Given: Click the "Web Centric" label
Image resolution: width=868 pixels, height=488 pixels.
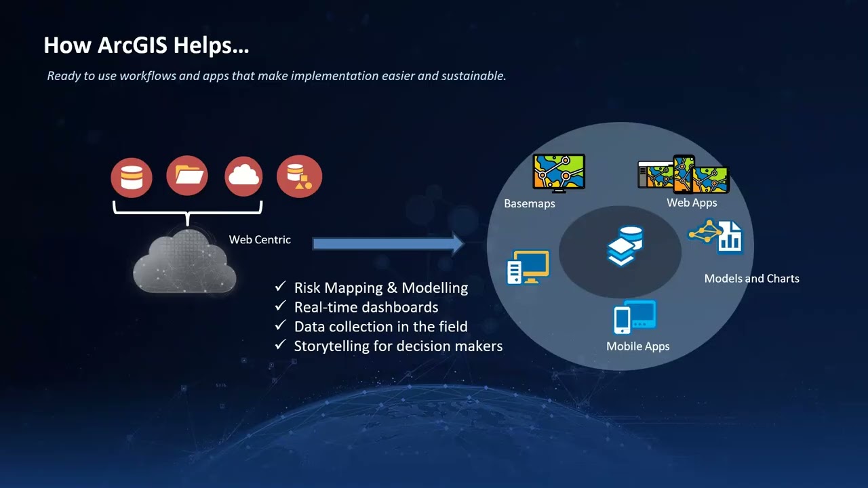Looking at the screenshot, I should pyautogui.click(x=260, y=239).
